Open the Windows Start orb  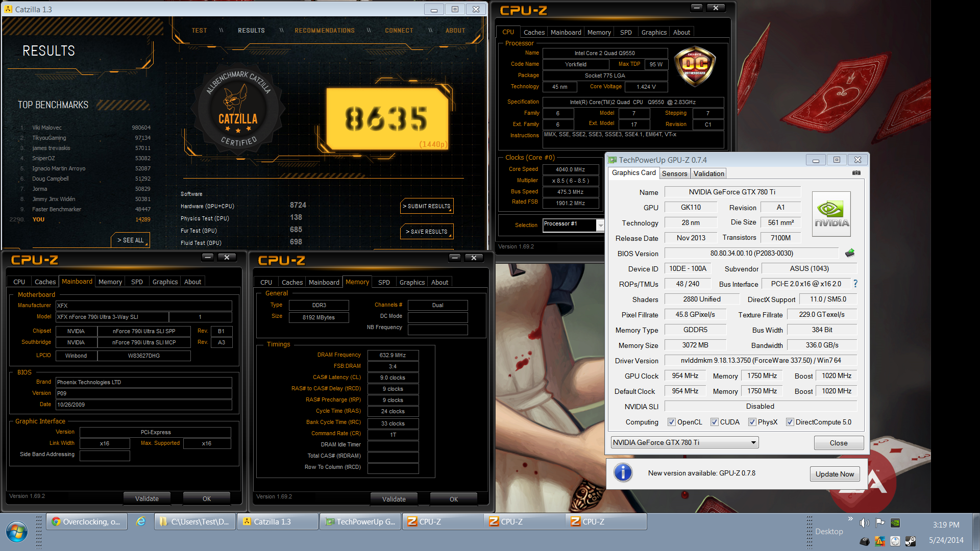pyautogui.click(x=17, y=532)
